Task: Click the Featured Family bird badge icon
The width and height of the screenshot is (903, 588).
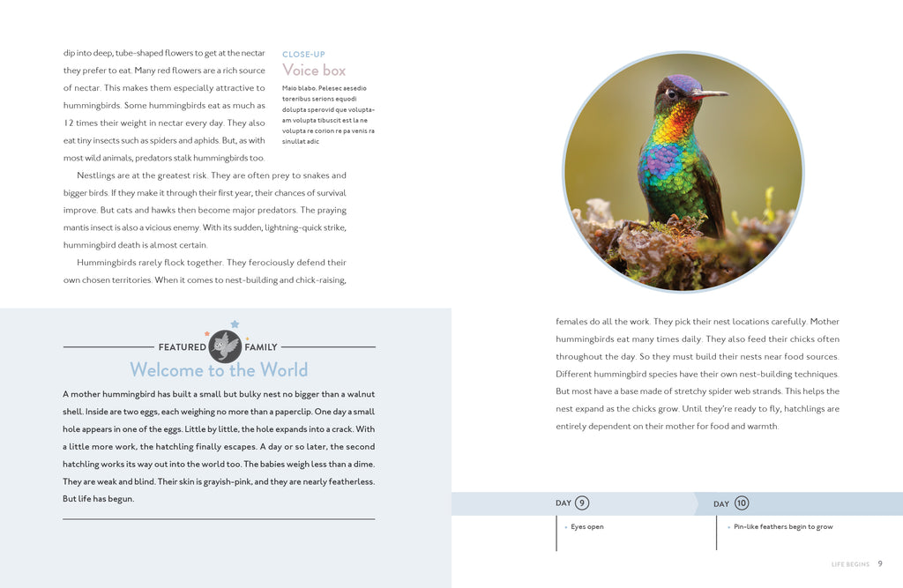Action: point(225,346)
